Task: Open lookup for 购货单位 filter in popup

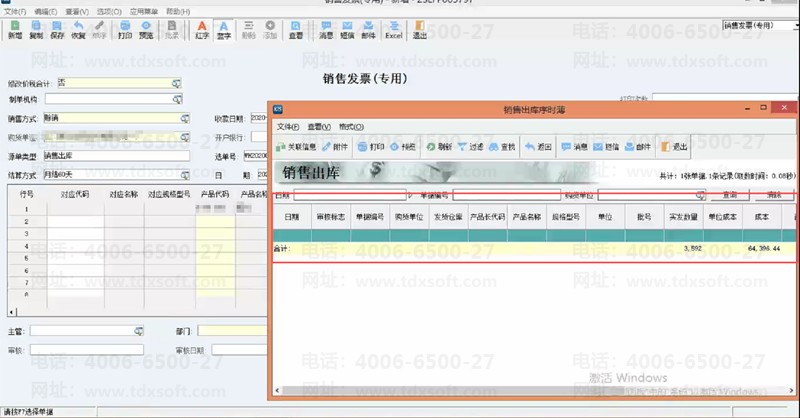Action: pyautogui.click(x=700, y=195)
